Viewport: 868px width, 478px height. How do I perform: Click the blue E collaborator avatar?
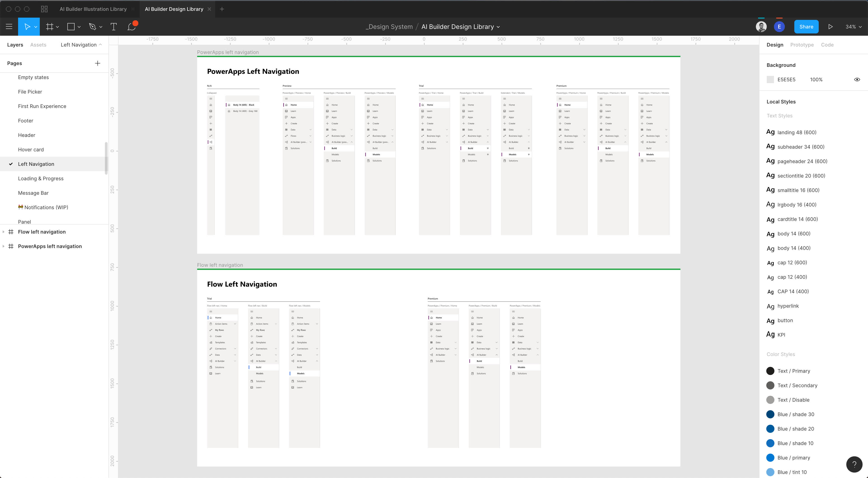[x=779, y=27]
